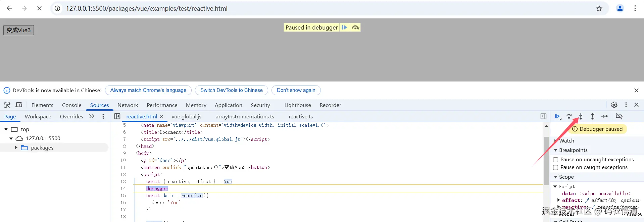Bookmark this page with the star
The height and width of the screenshot is (222, 644).
(x=599, y=8)
